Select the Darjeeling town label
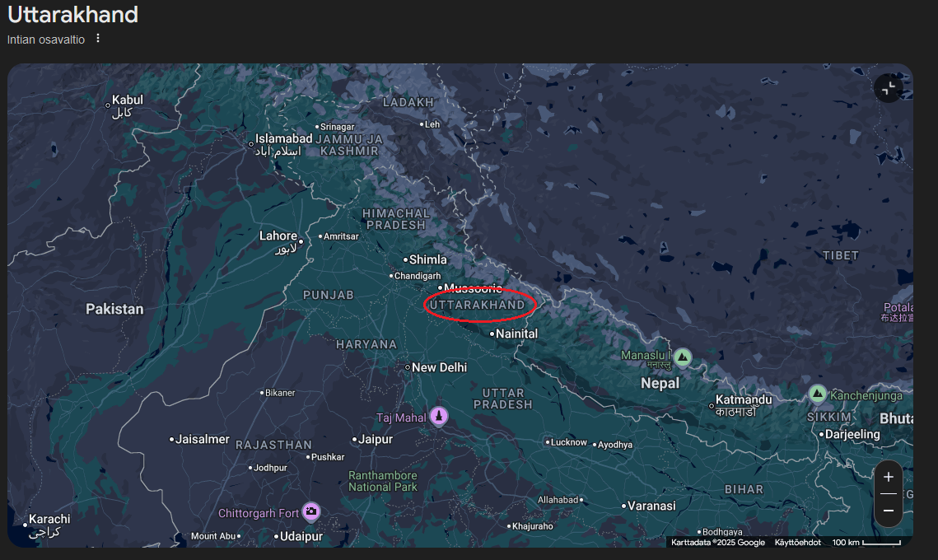 point(852,434)
